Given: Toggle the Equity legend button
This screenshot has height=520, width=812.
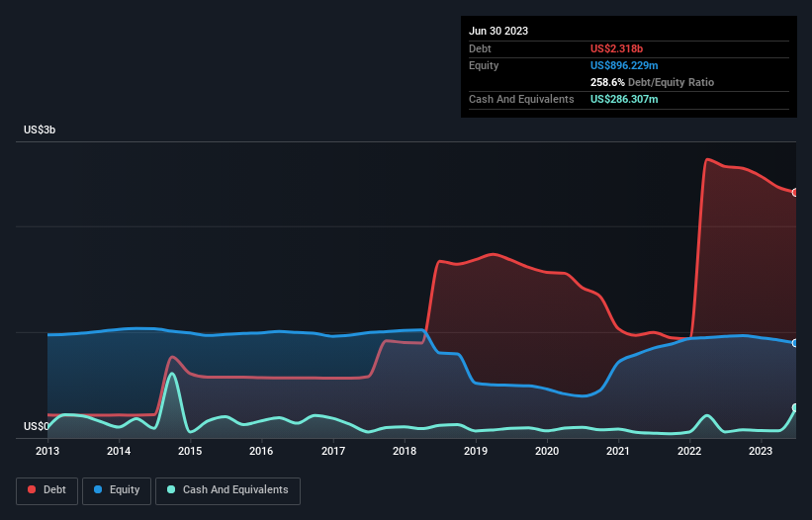Looking at the screenshot, I should coord(117,490).
